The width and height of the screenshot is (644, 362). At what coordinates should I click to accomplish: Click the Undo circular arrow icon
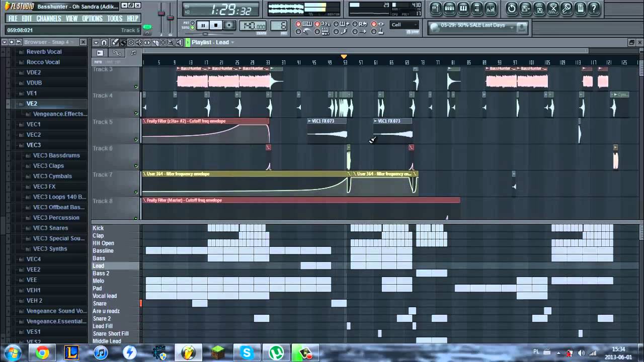[512, 9]
